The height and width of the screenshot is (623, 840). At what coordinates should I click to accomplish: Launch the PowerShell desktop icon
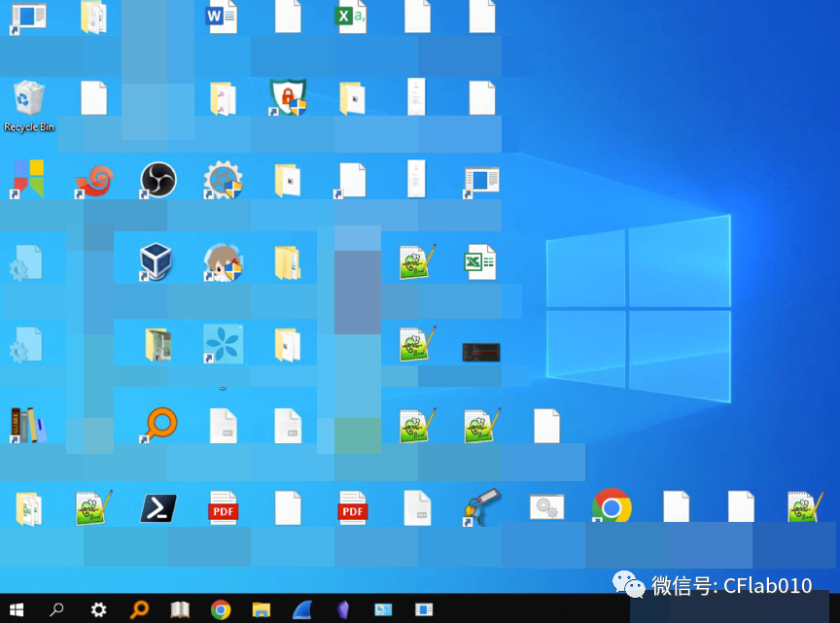(158, 508)
